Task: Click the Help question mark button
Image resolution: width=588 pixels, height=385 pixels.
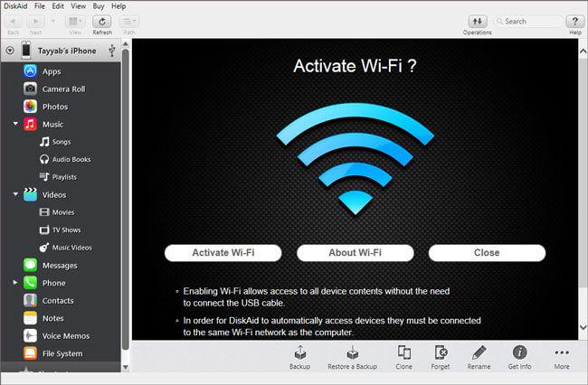Action: (574, 22)
